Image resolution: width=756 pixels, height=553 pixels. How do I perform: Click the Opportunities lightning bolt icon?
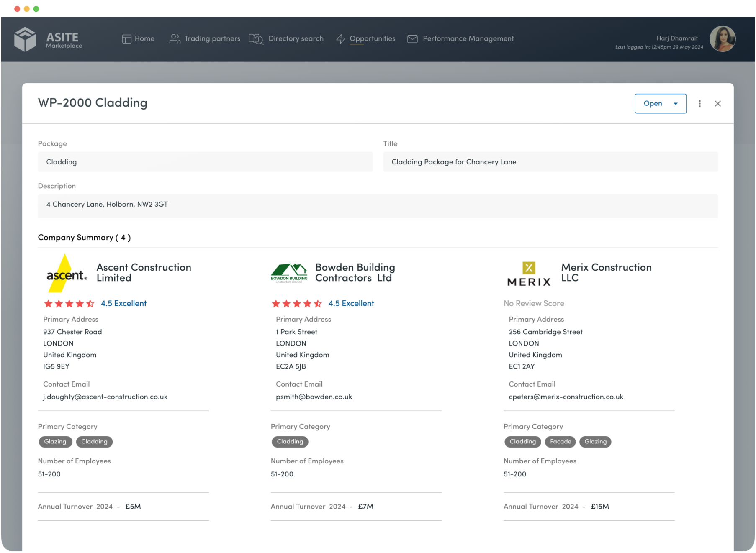pyautogui.click(x=340, y=38)
